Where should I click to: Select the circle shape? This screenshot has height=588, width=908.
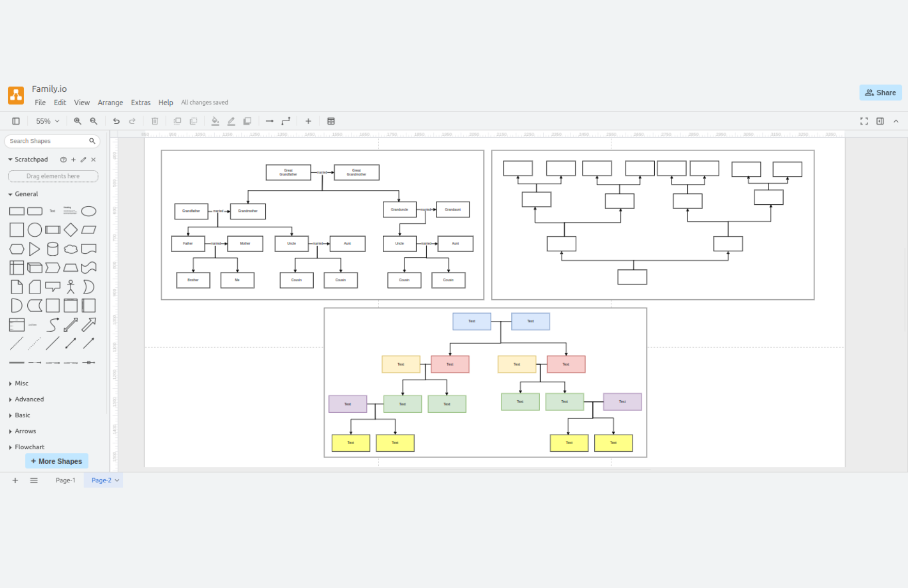(x=35, y=230)
